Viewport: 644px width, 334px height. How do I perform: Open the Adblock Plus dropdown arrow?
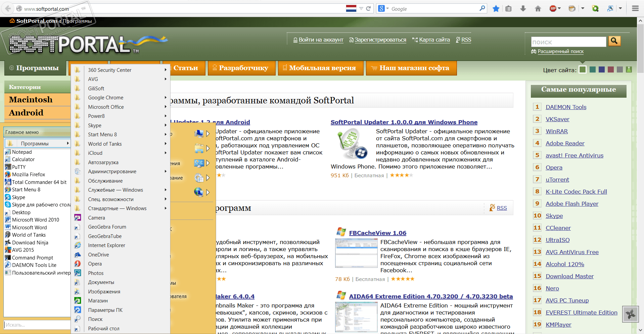[x=559, y=8]
